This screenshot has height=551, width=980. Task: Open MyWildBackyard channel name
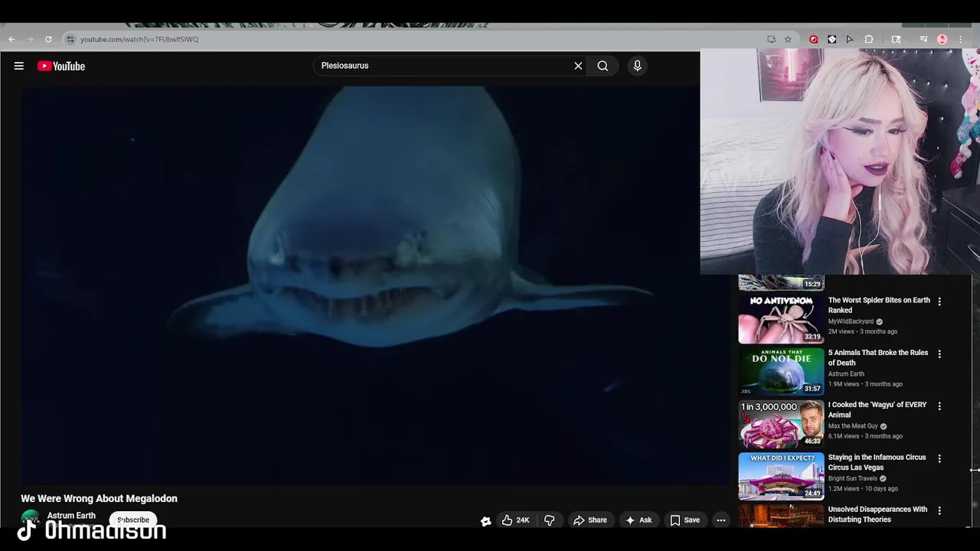(x=851, y=321)
